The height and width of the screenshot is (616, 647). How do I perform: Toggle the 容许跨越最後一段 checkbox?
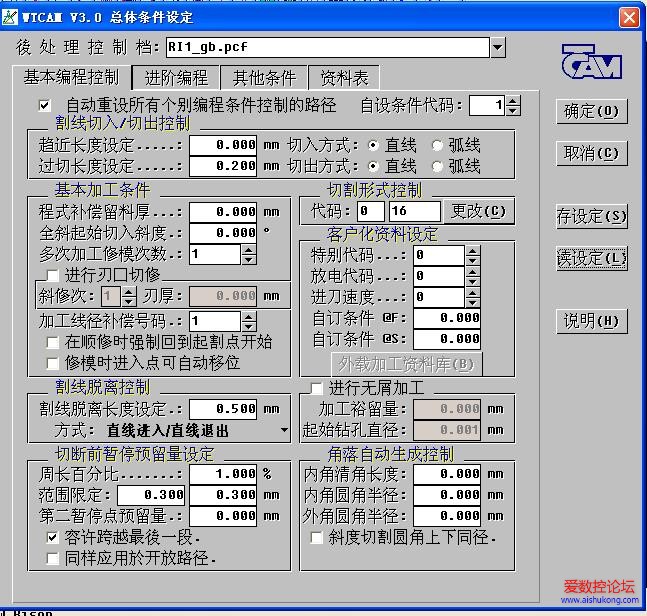tap(52, 537)
